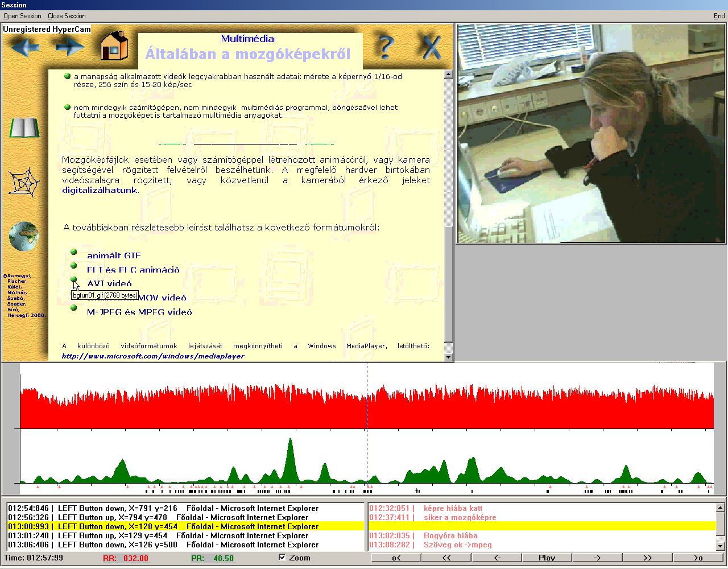Click the Általában a mozgóképekről heading

248,54
